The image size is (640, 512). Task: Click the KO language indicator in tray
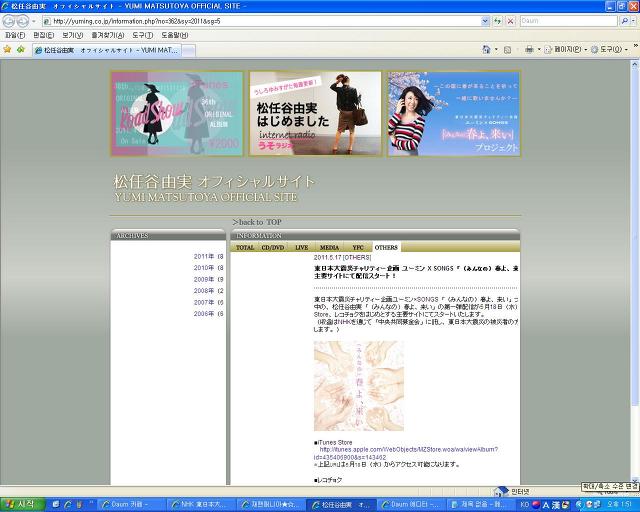(524, 505)
